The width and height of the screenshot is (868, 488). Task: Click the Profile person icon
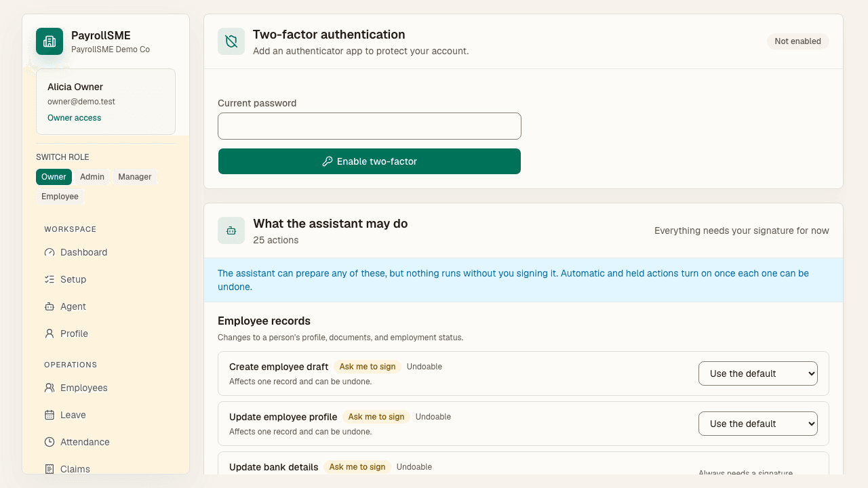[50, 333]
